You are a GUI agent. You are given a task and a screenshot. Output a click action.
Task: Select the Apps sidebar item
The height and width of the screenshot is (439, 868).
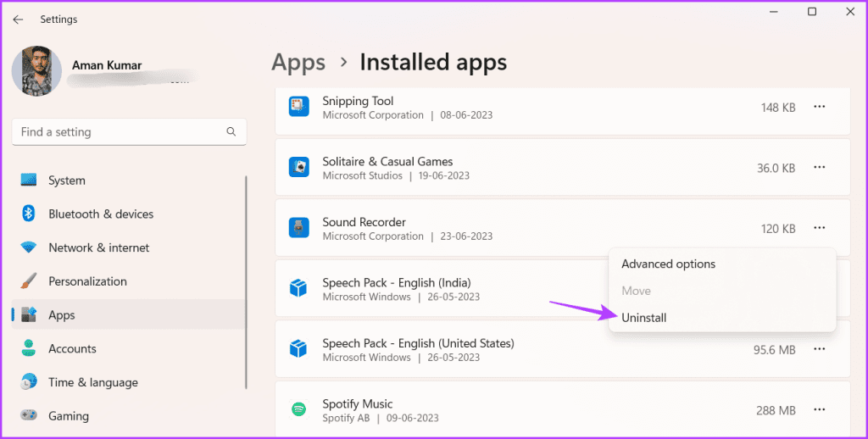129,315
